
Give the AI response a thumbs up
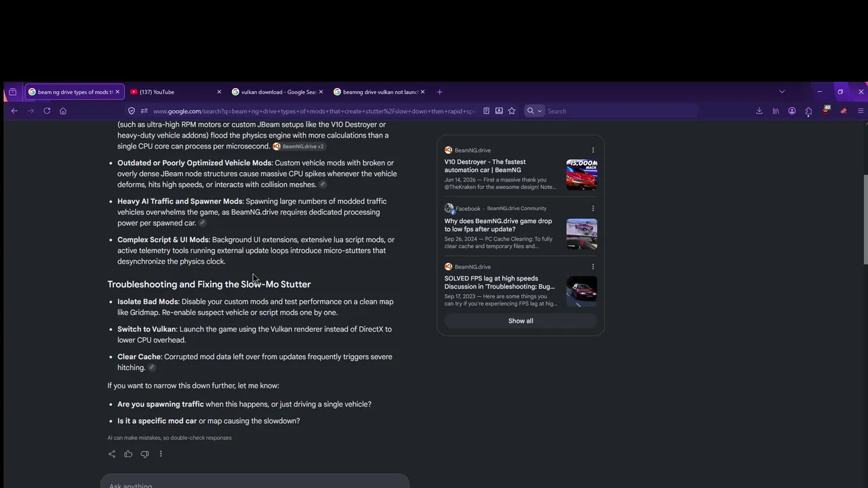(x=128, y=454)
